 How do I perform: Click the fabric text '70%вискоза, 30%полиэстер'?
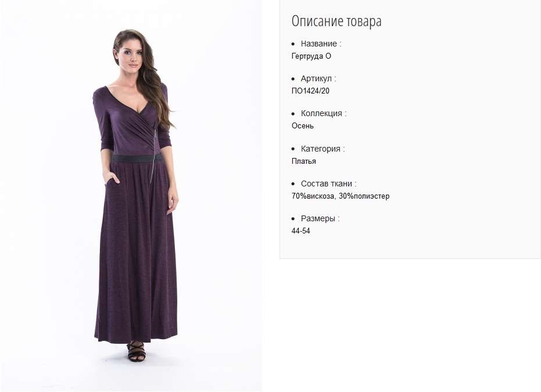tap(341, 196)
